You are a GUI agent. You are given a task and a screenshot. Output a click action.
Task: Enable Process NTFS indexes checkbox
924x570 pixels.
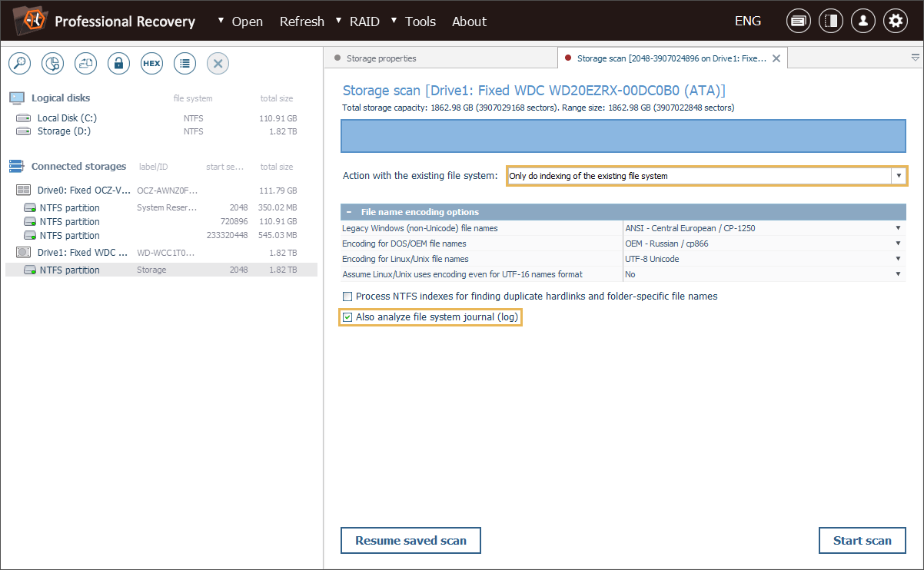[347, 297]
